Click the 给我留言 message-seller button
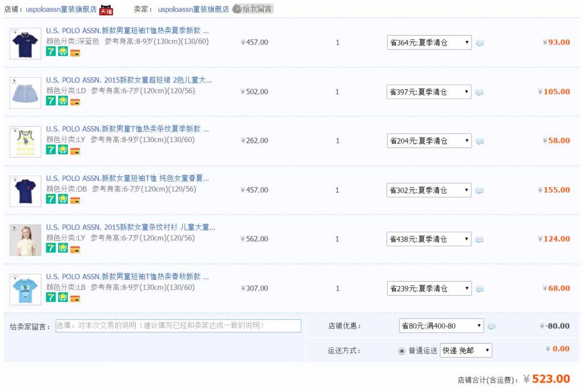 (x=253, y=9)
